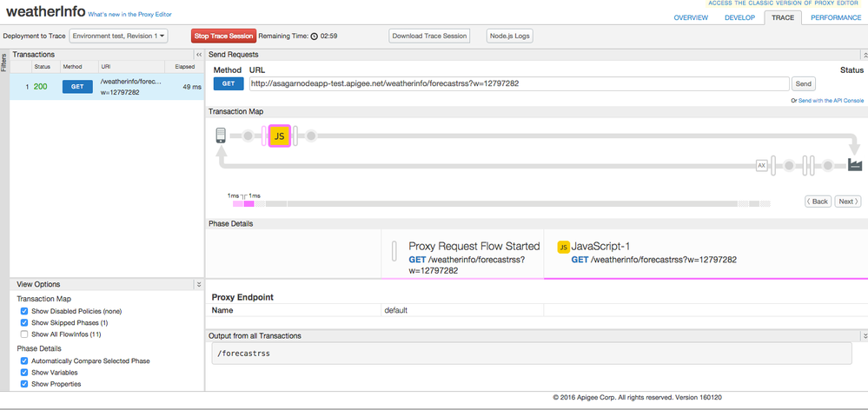
Task: Open Access the Classic Version of Proxy Editor link
Action: (785, 3)
